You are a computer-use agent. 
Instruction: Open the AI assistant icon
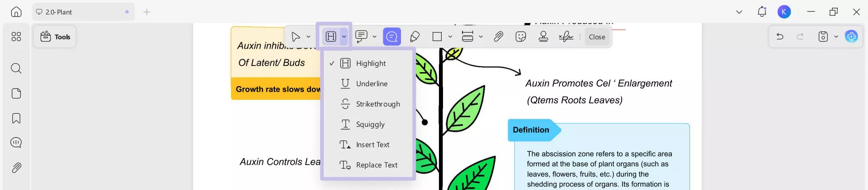point(851,37)
